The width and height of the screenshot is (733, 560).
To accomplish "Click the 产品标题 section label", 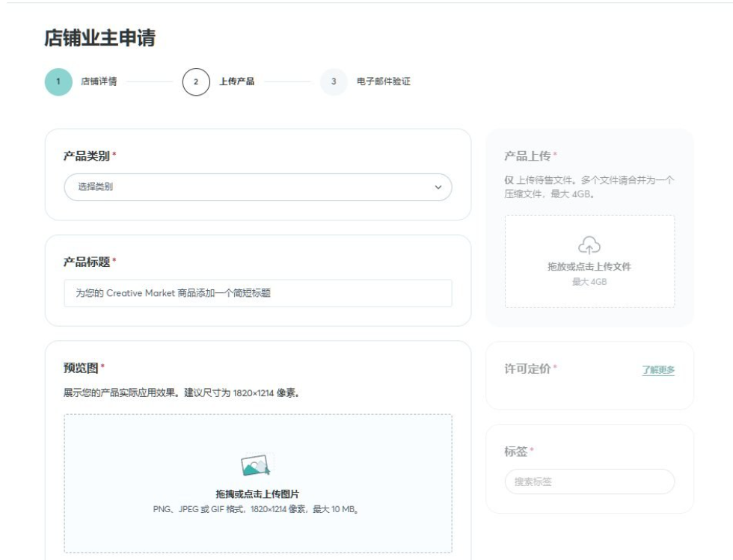I will (x=87, y=262).
